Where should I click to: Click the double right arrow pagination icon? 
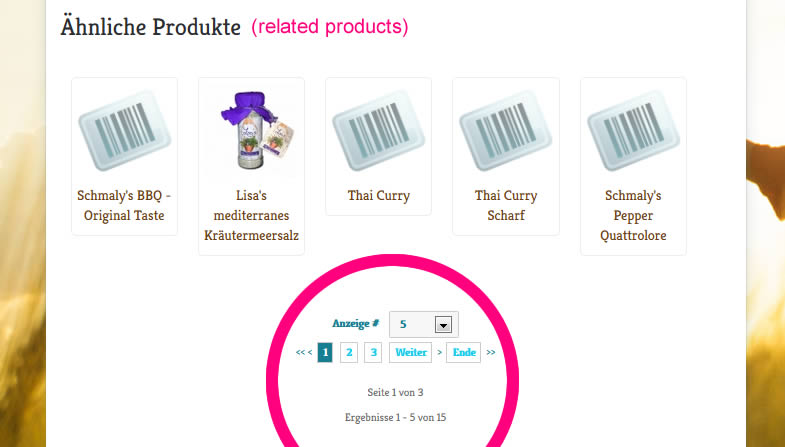(x=491, y=352)
